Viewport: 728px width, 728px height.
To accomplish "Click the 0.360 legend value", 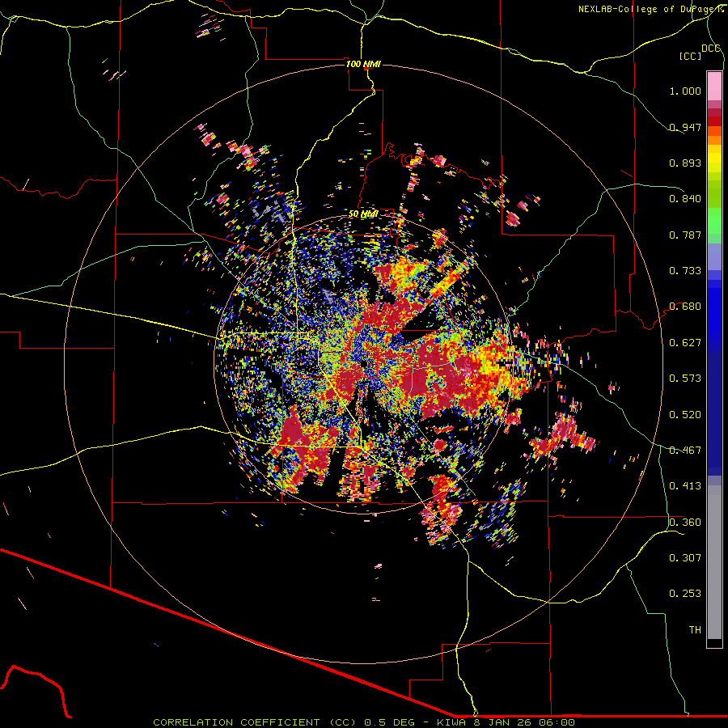I will pos(685,523).
